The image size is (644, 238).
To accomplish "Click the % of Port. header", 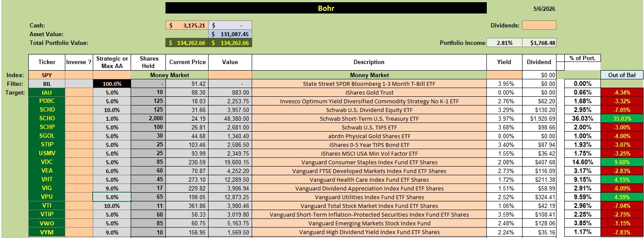I will tap(582, 58).
